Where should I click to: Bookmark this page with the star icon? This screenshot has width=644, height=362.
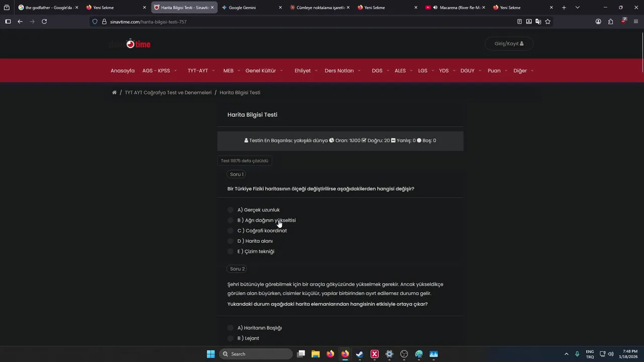pos(548,22)
